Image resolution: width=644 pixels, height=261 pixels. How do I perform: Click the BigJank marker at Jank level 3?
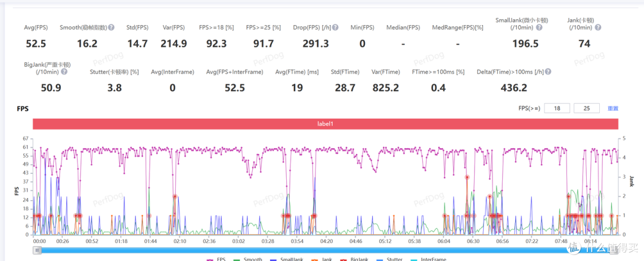[467, 177]
